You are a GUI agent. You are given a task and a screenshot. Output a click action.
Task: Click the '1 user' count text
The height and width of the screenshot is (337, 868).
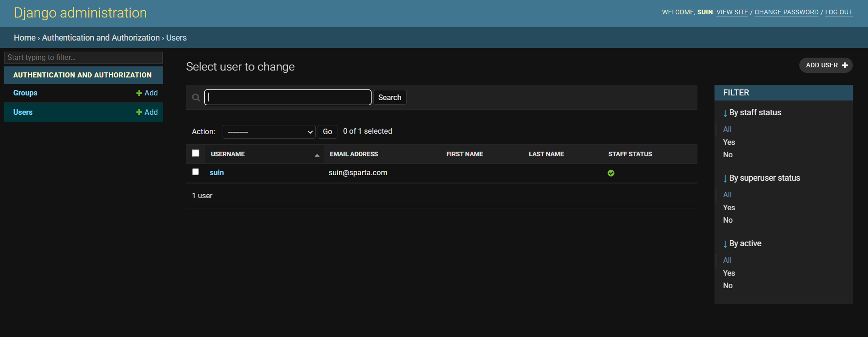[x=202, y=196]
